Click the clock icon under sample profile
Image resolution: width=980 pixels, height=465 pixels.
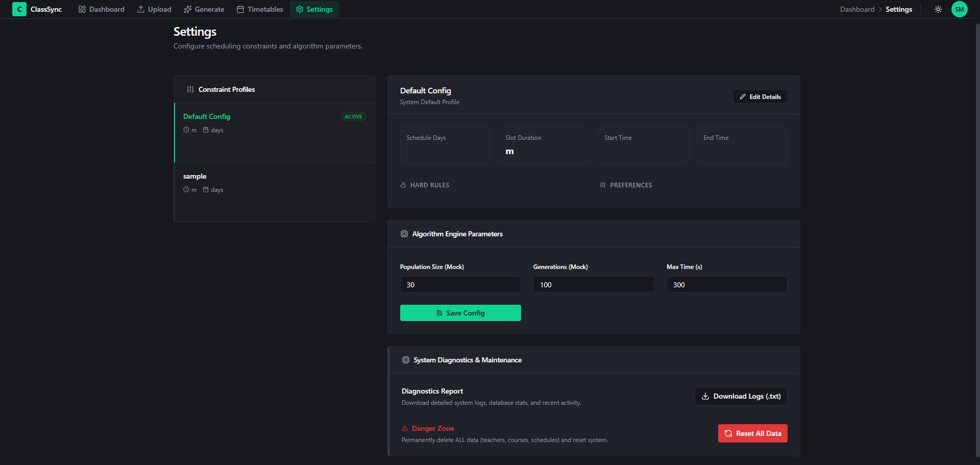pyautogui.click(x=186, y=189)
